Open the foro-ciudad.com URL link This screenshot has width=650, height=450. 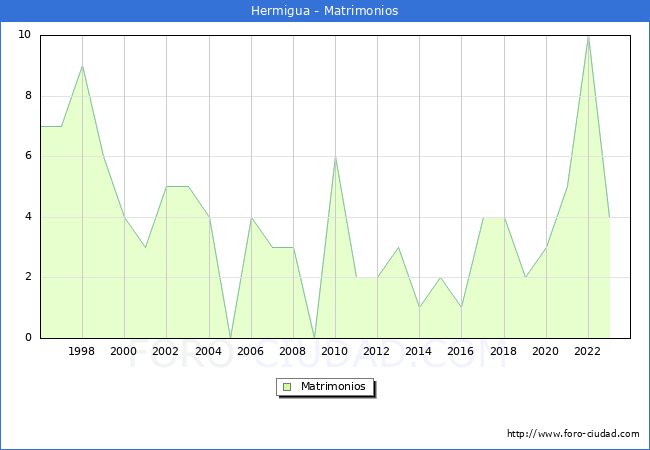tap(573, 434)
